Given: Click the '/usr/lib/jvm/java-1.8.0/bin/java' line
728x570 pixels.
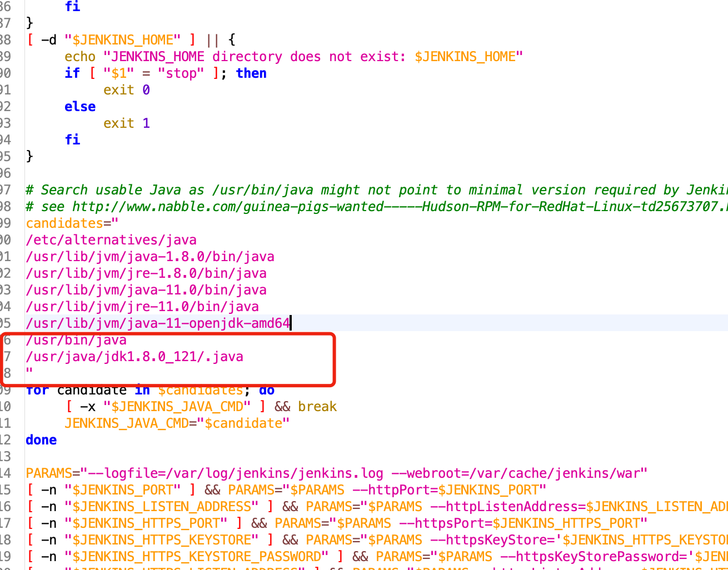Looking at the screenshot, I should (x=150, y=257).
